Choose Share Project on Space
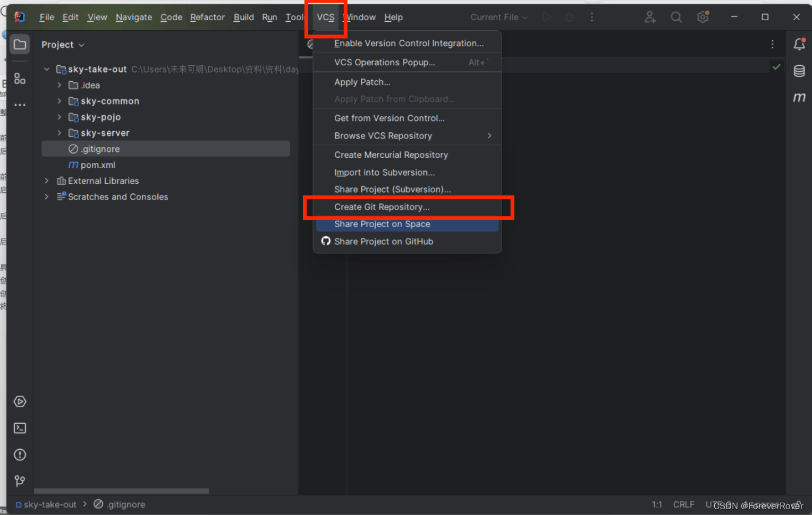 [407, 224]
